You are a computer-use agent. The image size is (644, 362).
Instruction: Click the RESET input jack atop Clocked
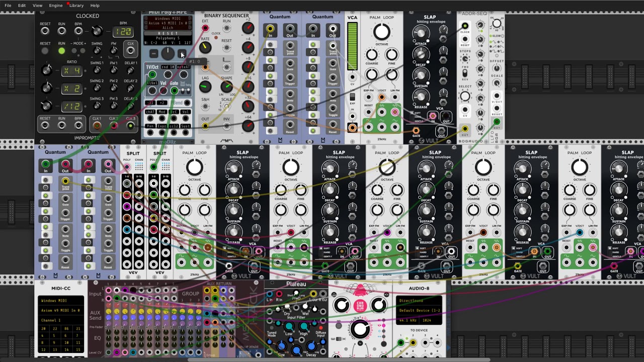tap(45, 31)
